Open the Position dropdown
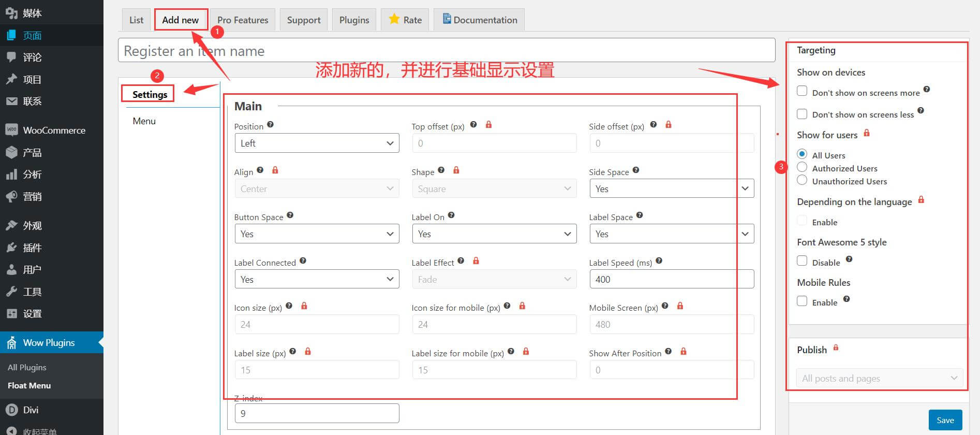Screen dimensions: 980x435 [x=316, y=143]
